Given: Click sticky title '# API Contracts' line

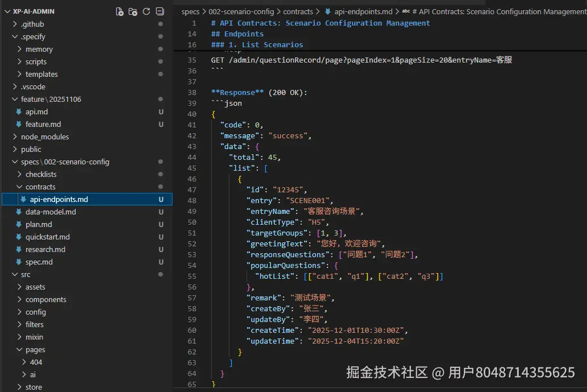Looking at the screenshot, I should 321,23.
